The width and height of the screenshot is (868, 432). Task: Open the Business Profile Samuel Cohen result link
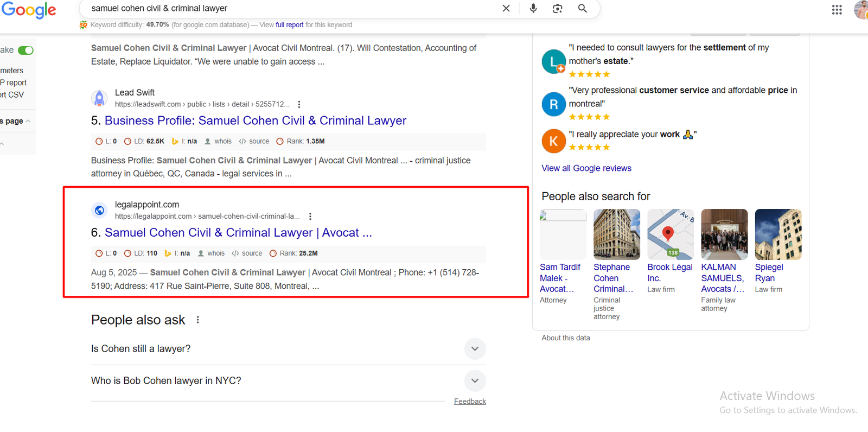coord(255,120)
